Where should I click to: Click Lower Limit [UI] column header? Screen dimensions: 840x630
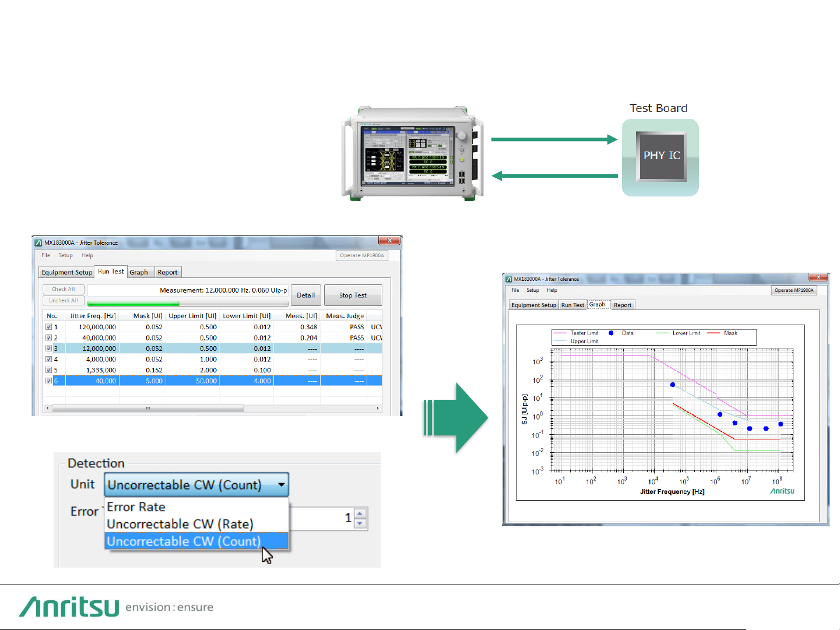point(247,316)
